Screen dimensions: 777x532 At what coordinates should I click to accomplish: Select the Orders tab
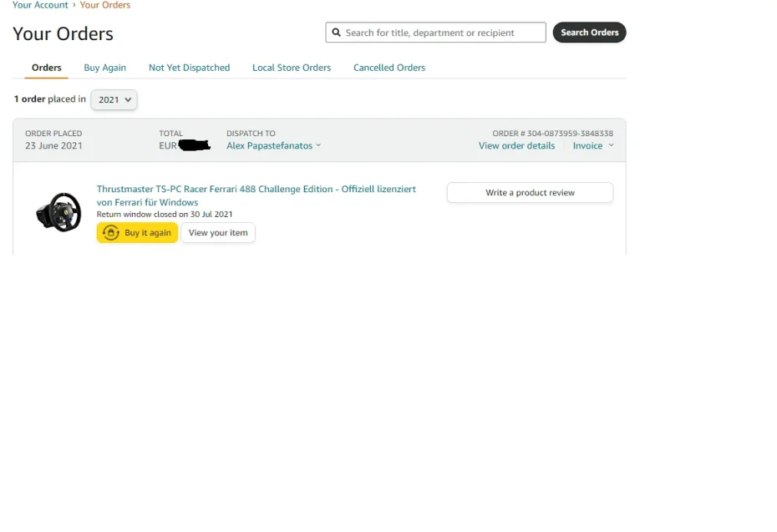coord(46,68)
